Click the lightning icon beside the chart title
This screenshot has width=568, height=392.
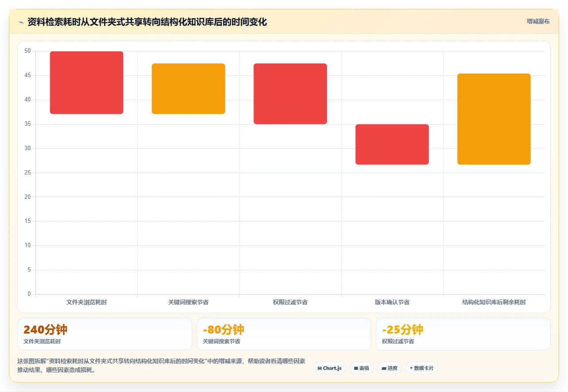[21, 22]
